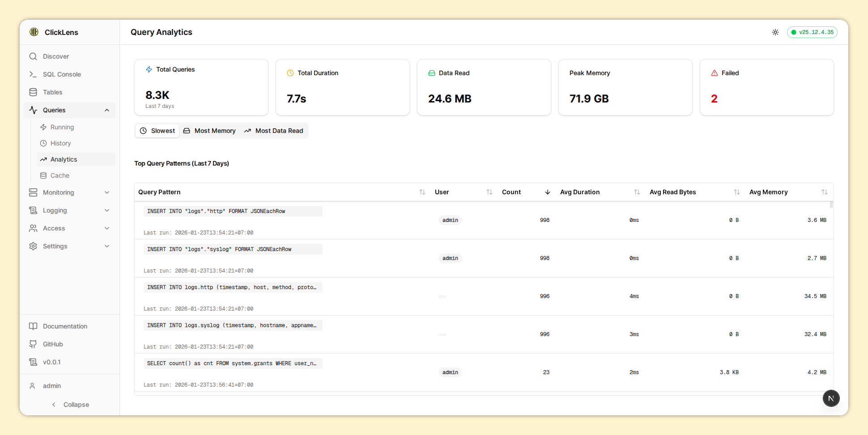Collapse the Queries sidebar section
The height and width of the screenshot is (435, 868).
click(x=107, y=110)
